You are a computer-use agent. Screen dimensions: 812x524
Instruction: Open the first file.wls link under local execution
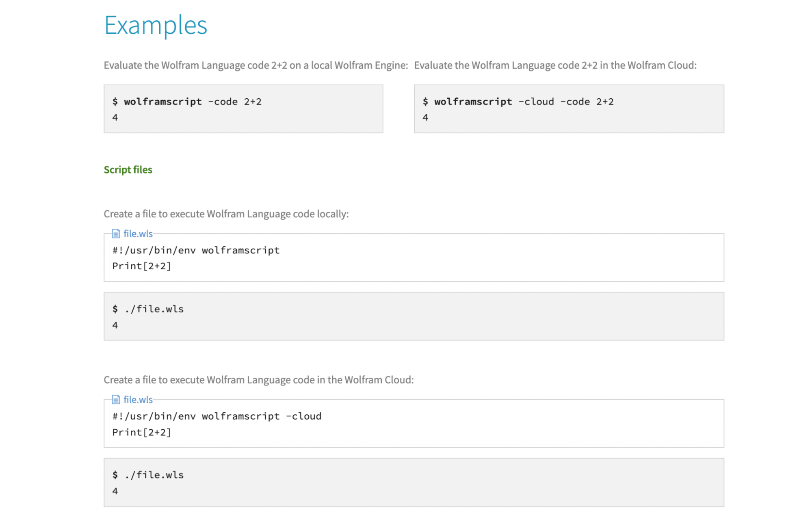click(x=138, y=234)
